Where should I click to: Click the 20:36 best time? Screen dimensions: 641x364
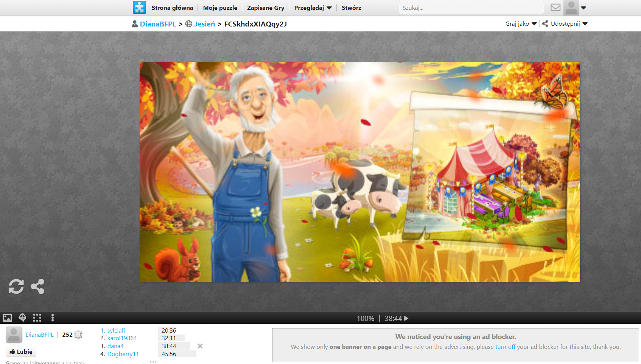169,330
